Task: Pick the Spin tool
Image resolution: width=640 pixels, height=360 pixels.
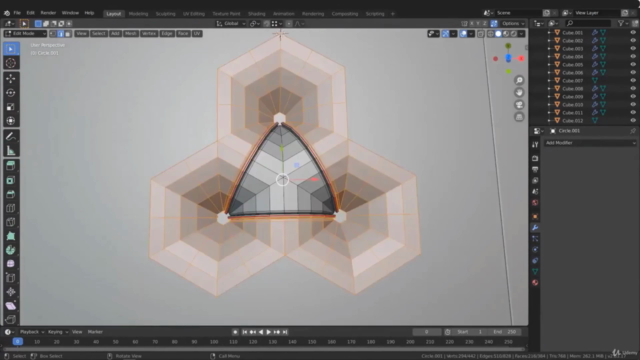Action: [11, 250]
